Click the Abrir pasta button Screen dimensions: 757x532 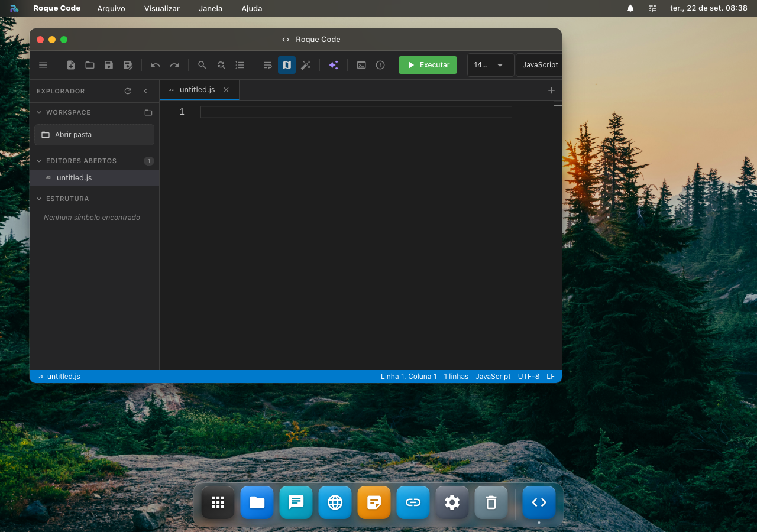coord(94,135)
